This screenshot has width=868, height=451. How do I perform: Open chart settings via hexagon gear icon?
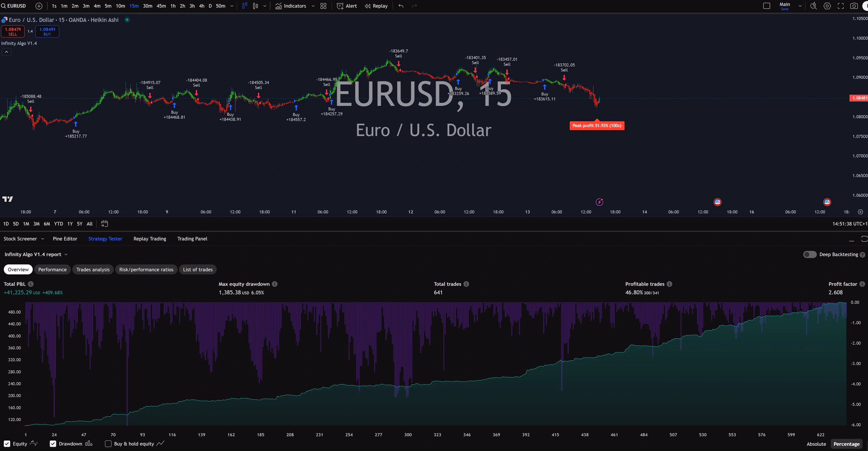(x=827, y=6)
